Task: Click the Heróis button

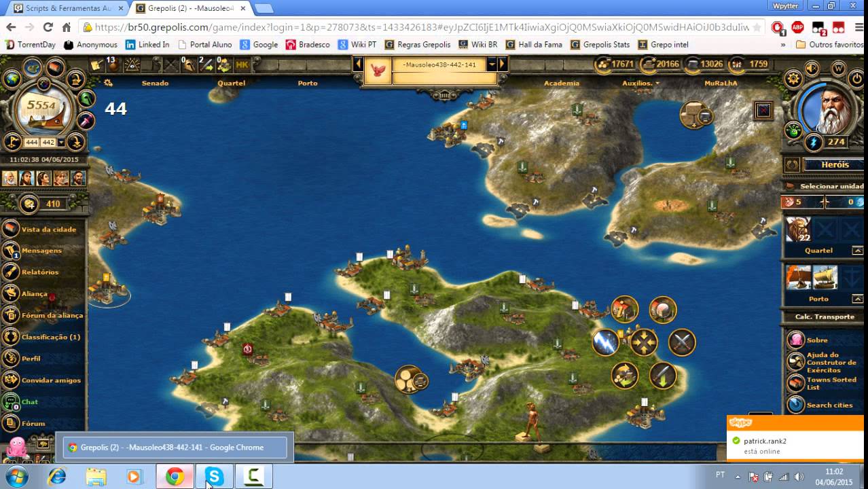Action: pos(834,164)
